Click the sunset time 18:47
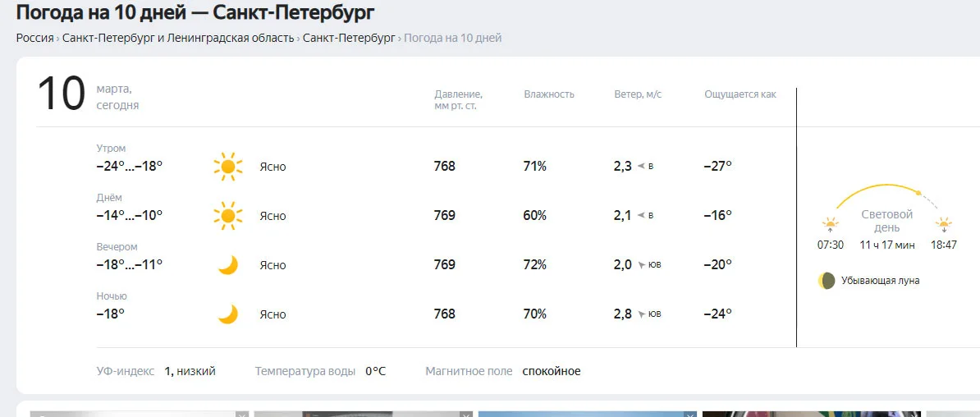Viewport: 980px width, 417px height. point(943,245)
